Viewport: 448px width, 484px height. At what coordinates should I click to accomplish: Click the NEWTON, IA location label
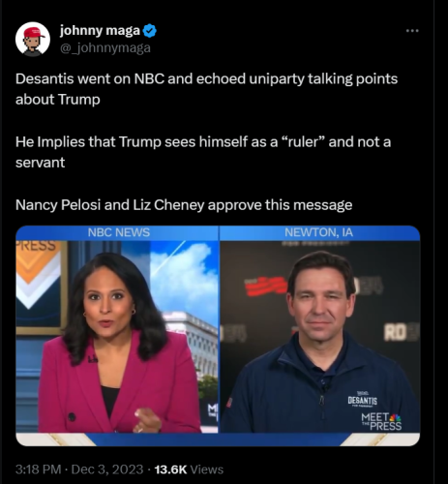(318, 232)
